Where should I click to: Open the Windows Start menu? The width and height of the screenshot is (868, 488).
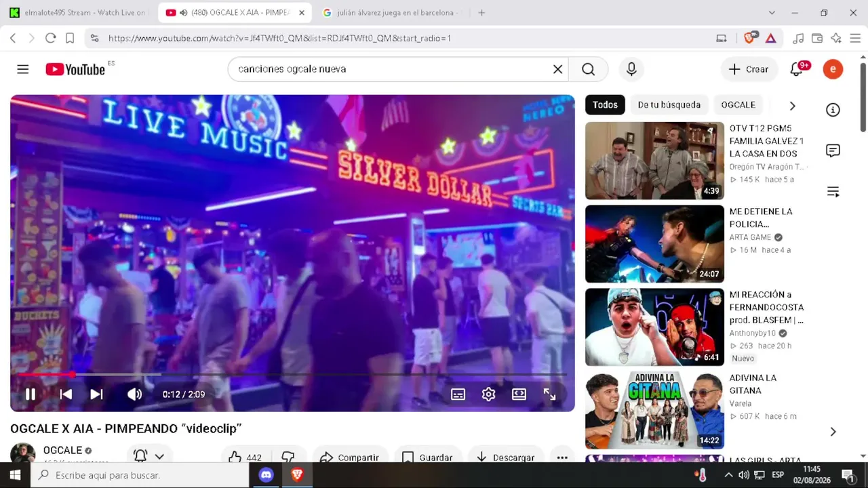pos(15,475)
